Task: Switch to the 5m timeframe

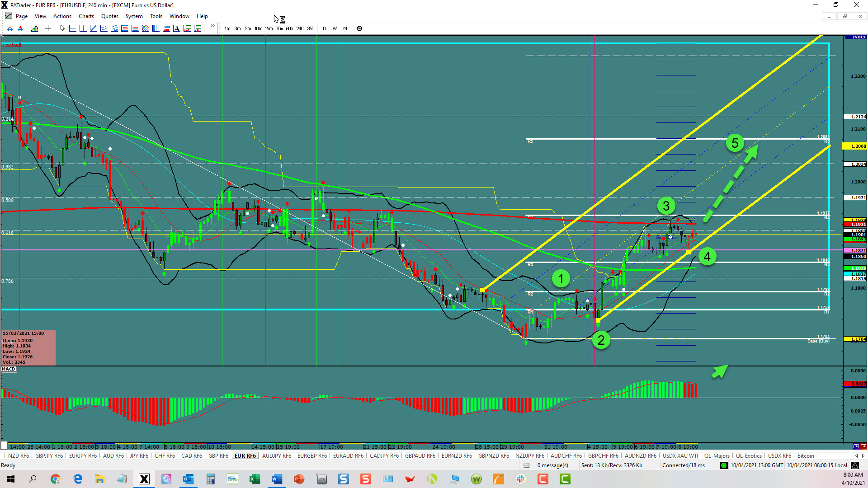Action: [248, 28]
